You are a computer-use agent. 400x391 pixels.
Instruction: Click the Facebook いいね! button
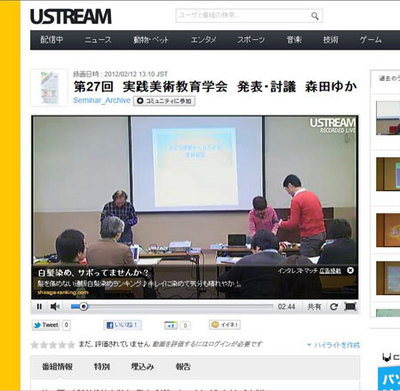(122, 325)
